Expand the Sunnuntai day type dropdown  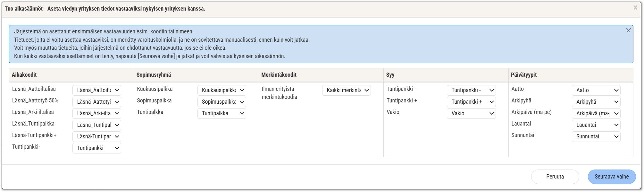coord(596,136)
